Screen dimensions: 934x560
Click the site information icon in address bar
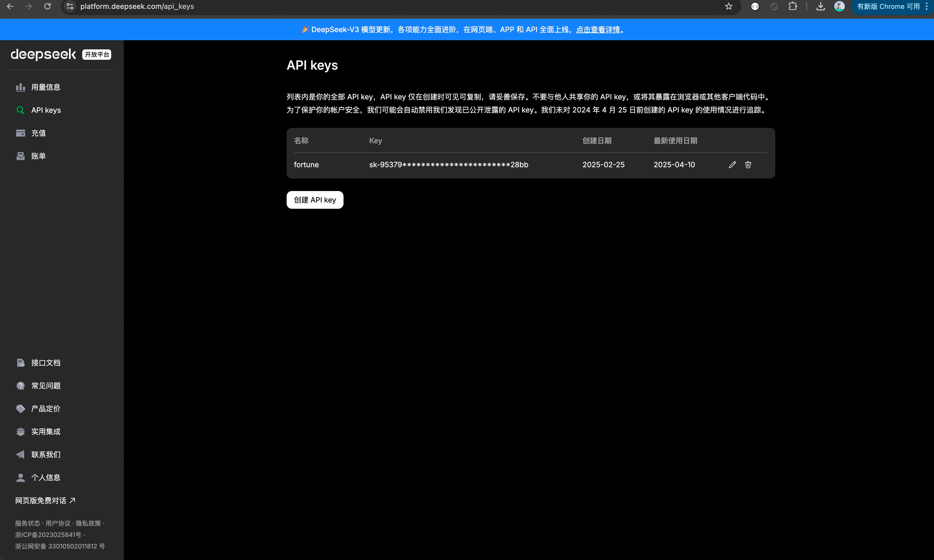[x=70, y=7]
